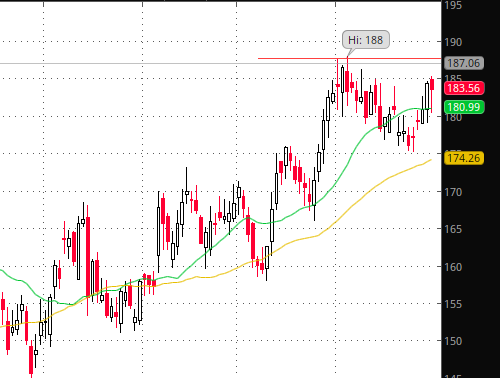Click the 150 price axis label
Screen dimensions: 500x378
(453, 341)
